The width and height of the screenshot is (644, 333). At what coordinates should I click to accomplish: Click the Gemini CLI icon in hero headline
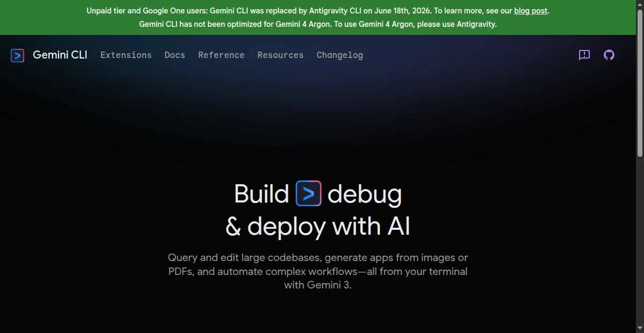(309, 193)
